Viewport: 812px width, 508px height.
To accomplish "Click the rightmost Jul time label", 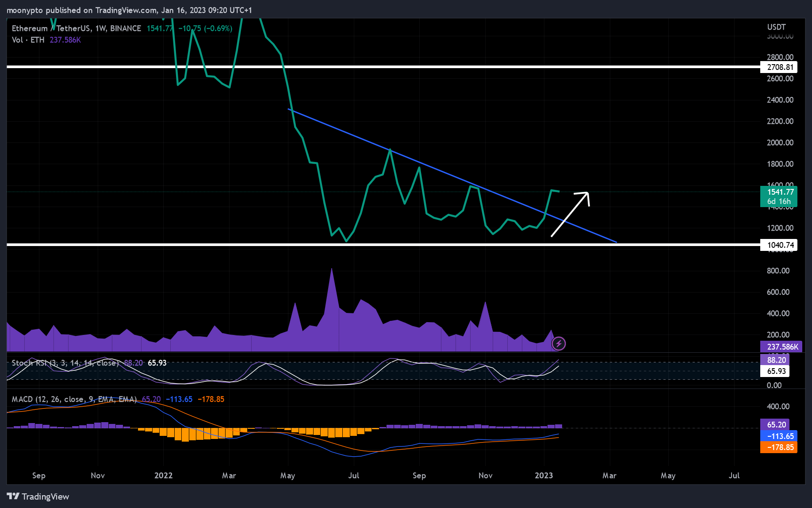I will (x=734, y=475).
